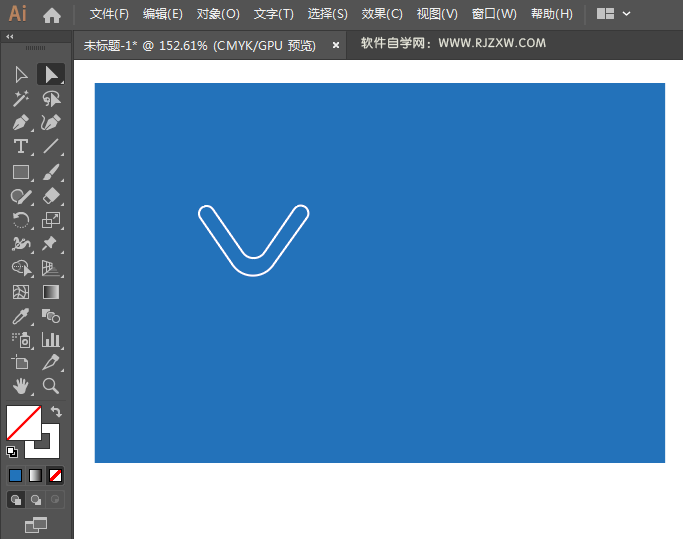Select the Rectangle tool
Viewport: 683px width, 539px height.
pos(21,173)
